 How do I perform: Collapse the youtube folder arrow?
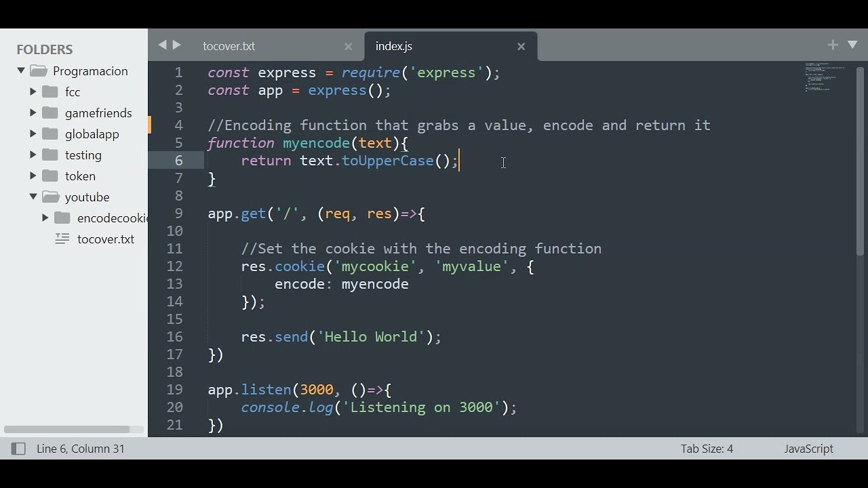pyautogui.click(x=33, y=197)
